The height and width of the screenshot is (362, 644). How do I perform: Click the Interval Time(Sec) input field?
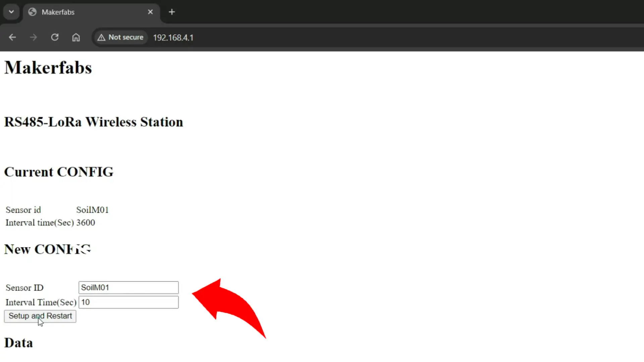tap(128, 302)
